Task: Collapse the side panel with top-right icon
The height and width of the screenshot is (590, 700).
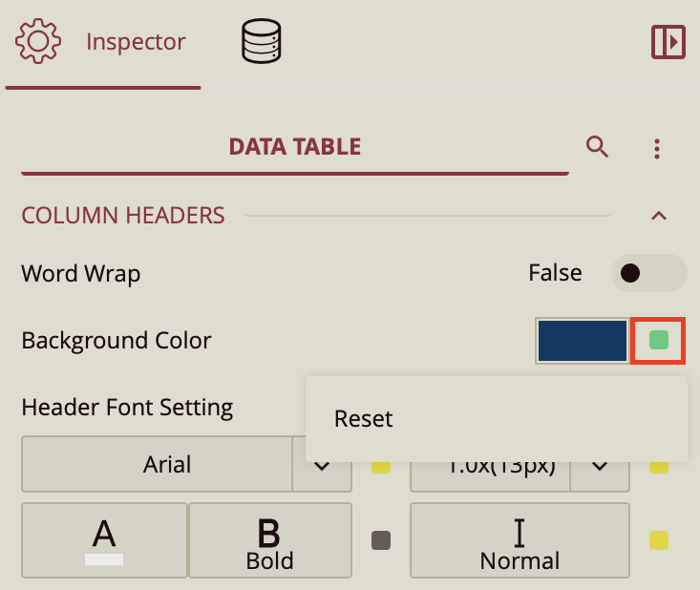Action: pyautogui.click(x=668, y=42)
